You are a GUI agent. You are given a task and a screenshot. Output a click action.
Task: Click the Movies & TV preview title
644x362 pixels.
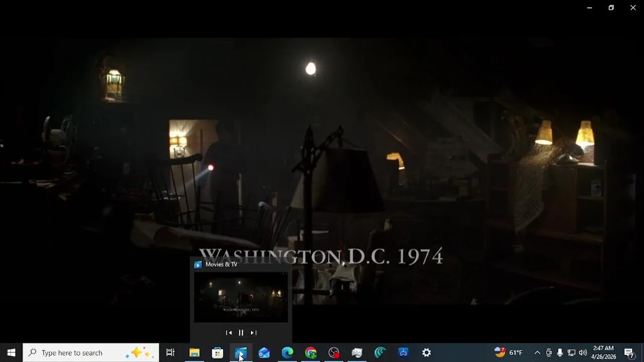click(221, 264)
